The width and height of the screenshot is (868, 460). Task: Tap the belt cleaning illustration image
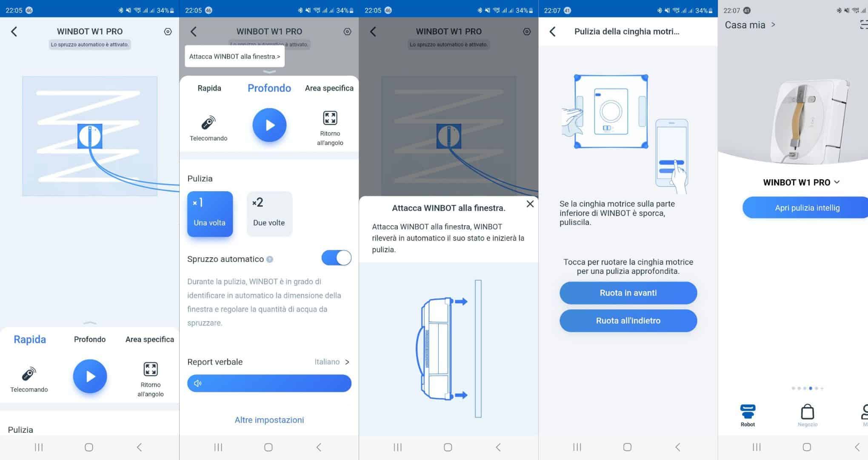(625, 134)
